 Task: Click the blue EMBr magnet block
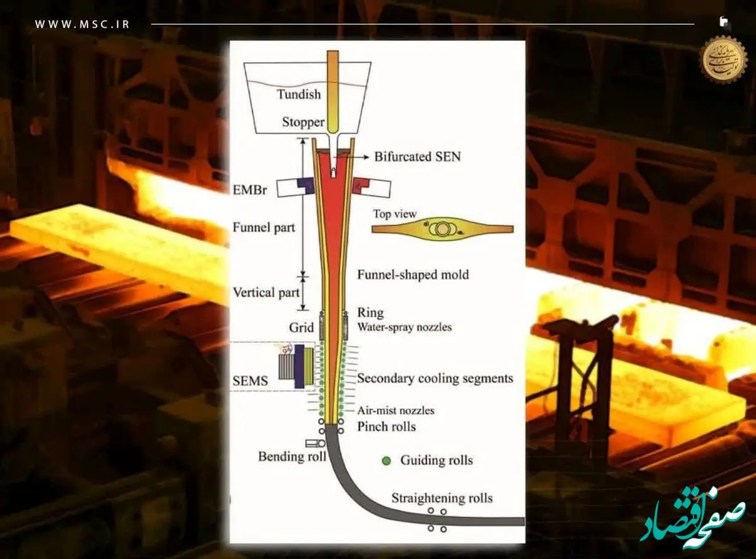307,184
